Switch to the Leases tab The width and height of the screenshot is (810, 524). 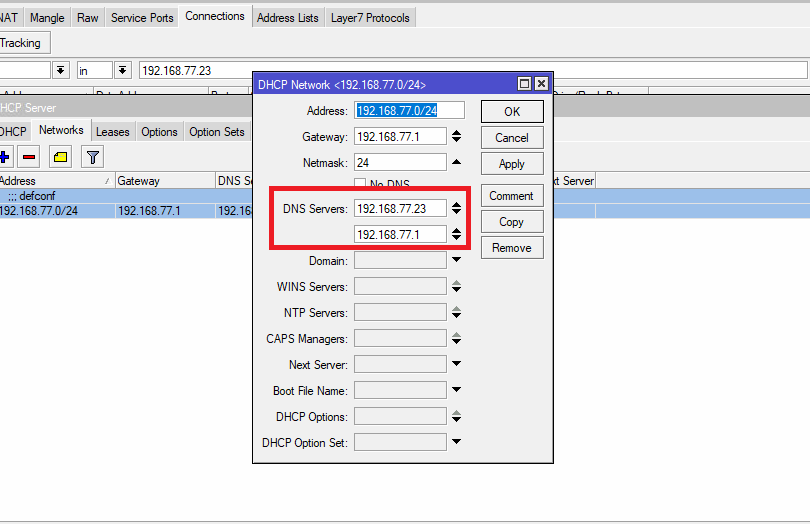point(112,132)
